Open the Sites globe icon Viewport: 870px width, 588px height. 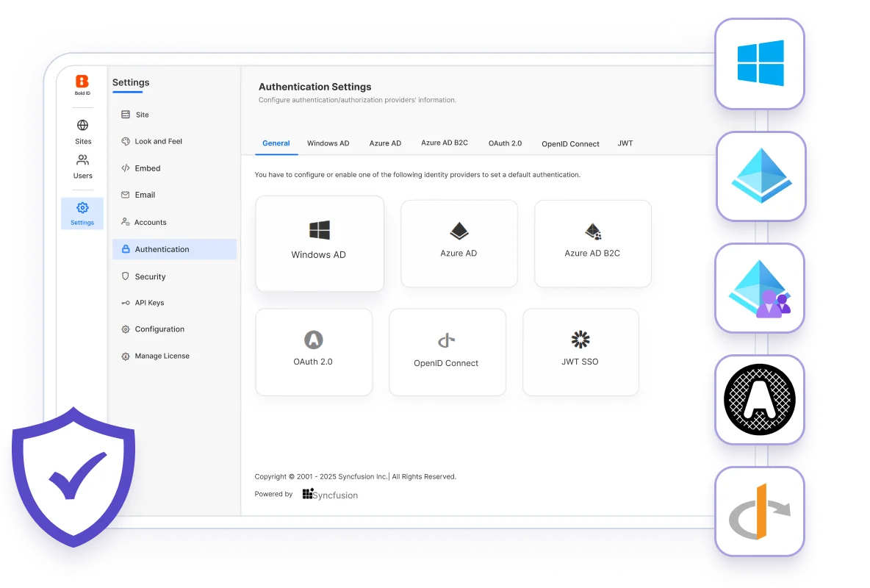83,125
